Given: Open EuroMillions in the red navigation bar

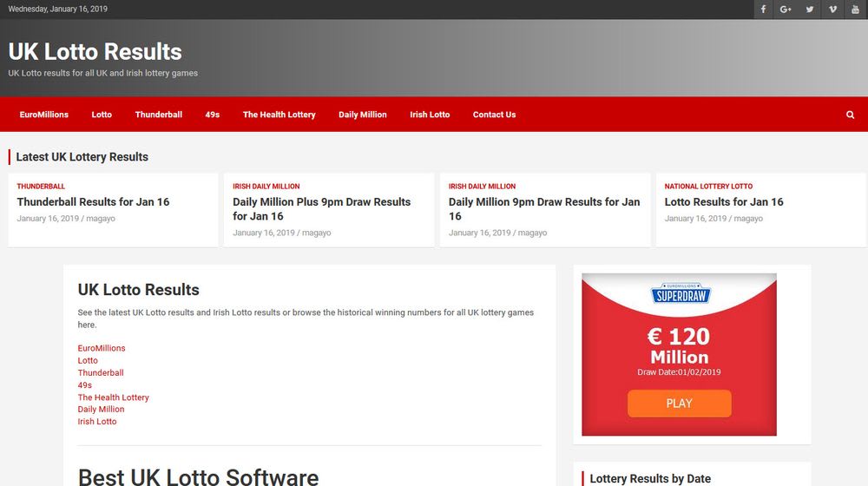Looking at the screenshot, I should pos(43,115).
